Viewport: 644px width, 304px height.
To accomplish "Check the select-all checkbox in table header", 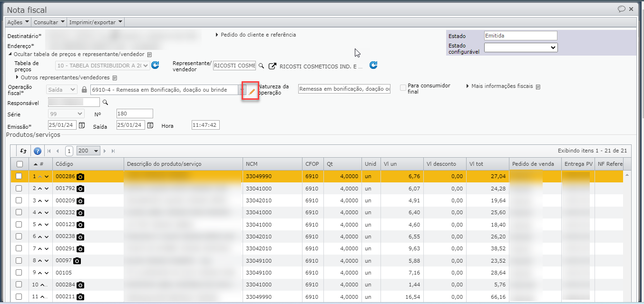I will pyautogui.click(x=20, y=164).
